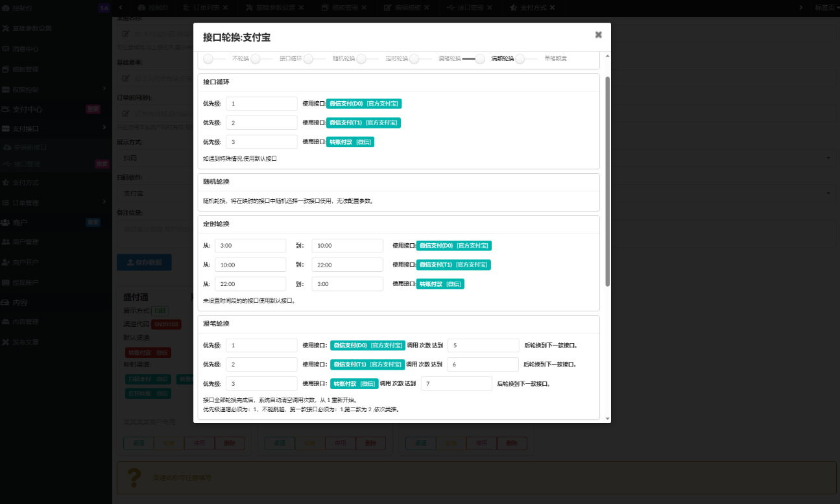Switch to the 编辑模板 tab
The width and height of the screenshot is (840, 504).
click(x=407, y=8)
